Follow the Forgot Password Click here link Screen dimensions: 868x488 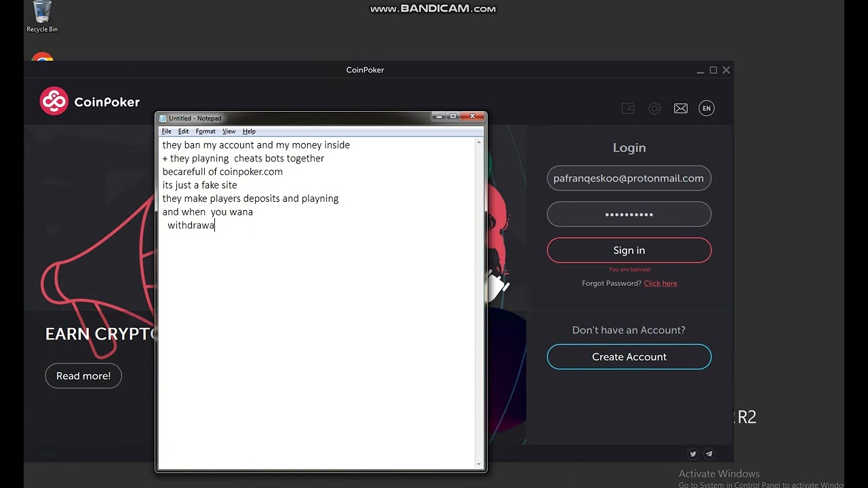660,283
